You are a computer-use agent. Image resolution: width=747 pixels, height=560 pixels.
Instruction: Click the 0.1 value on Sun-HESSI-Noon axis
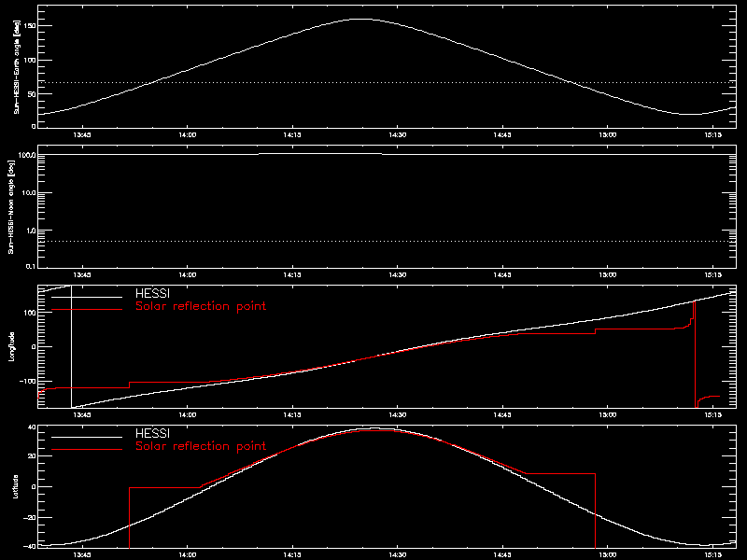[31, 266]
